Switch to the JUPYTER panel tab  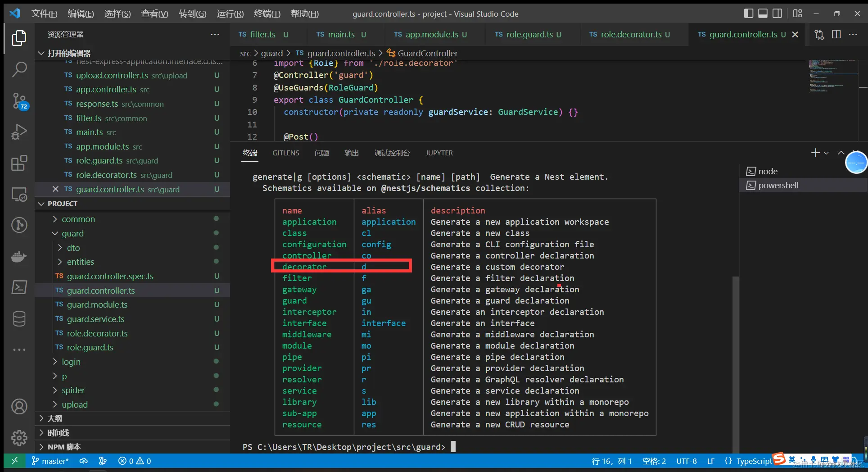(x=439, y=153)
